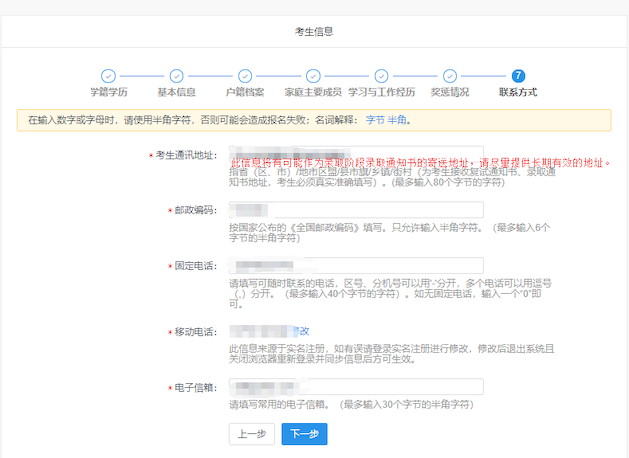
Task: Select the 联系方式 step label
Action: point(518,92)
